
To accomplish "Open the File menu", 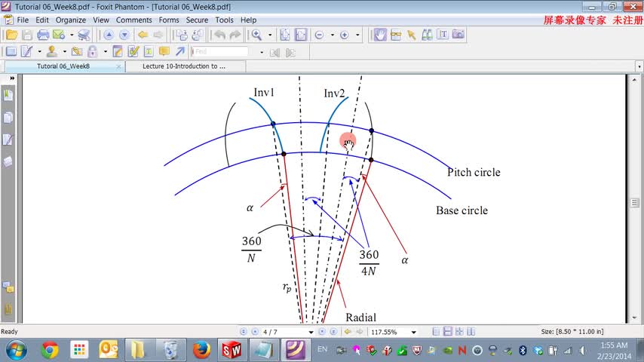I will click(23, 20).
